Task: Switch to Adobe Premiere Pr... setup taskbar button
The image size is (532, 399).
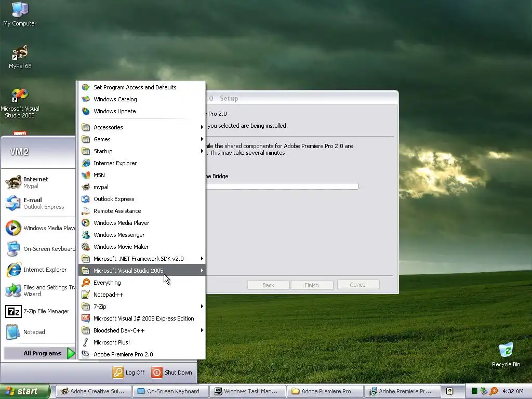Action: click(x=402, y=391)
